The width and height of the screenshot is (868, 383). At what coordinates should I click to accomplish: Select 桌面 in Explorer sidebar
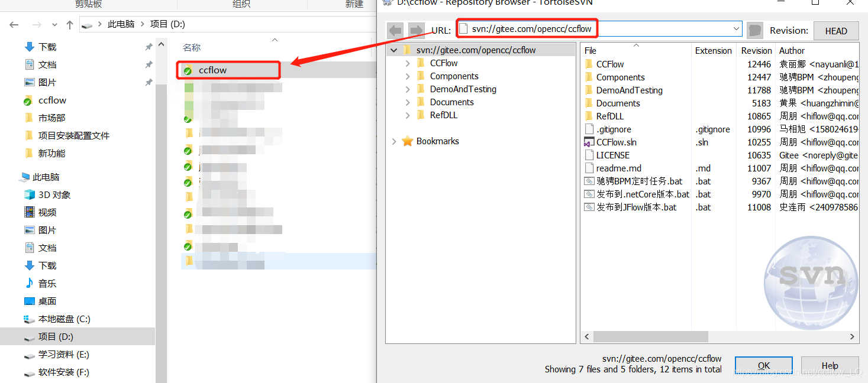(x=47, y=301)
